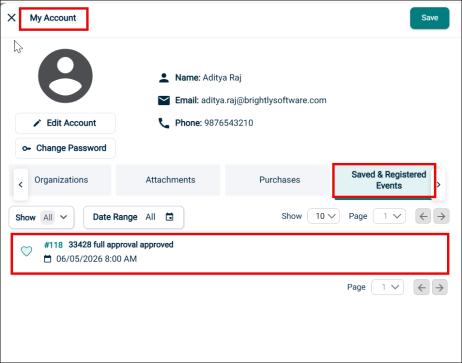Viewport: 462px width, 363px height.
Task: Go to previous page using bottom arrow
Action: [422, 287]
